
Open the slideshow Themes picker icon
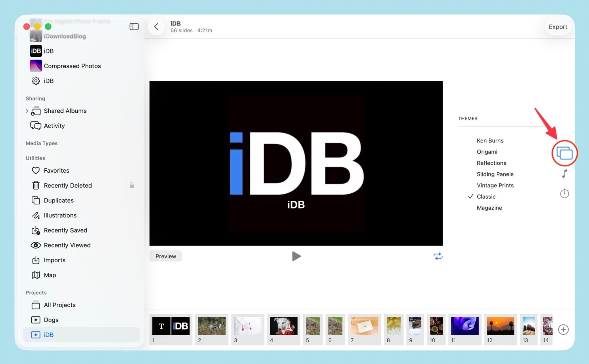[564, 153]
